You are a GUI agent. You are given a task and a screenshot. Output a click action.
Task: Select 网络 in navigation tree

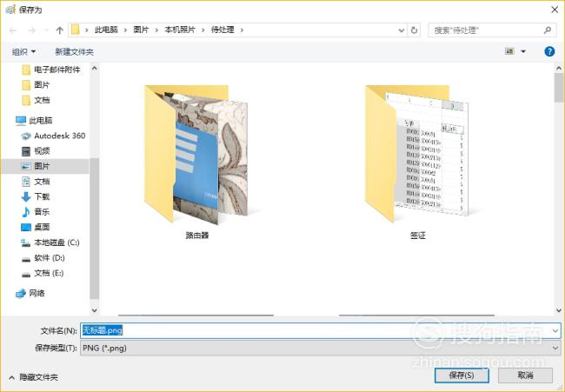coord(30,293)
